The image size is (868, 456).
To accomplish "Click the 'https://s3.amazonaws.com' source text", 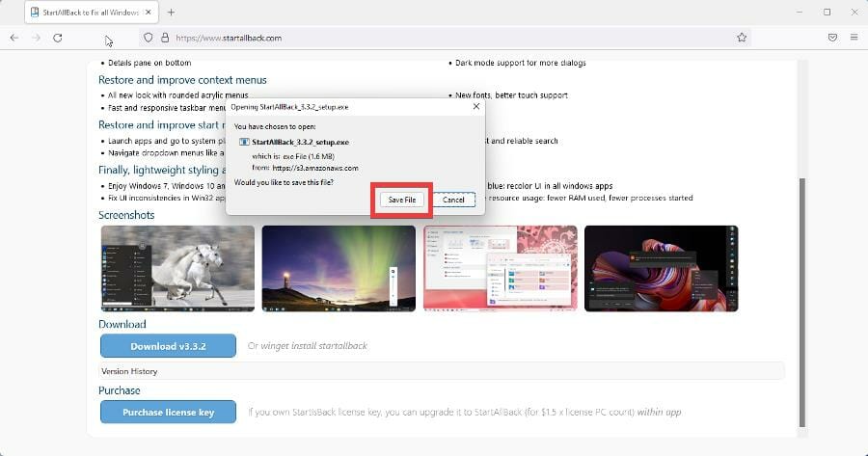I will (315, 168).
